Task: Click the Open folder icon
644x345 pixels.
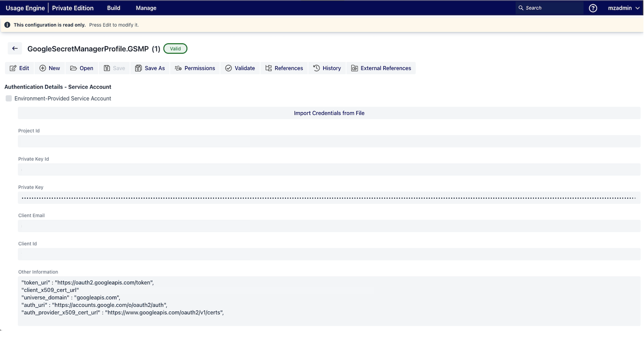Action: click(74, 68)
